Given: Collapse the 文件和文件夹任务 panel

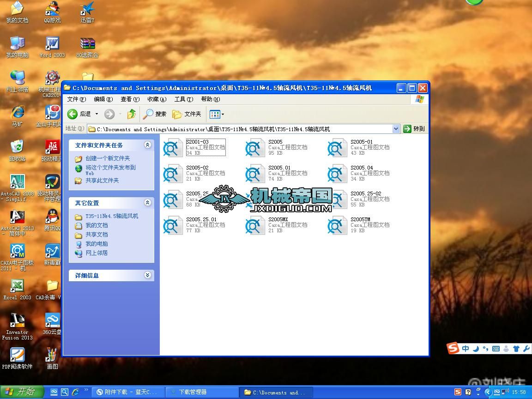Looking at the screenshot, I should click(147, 145).
